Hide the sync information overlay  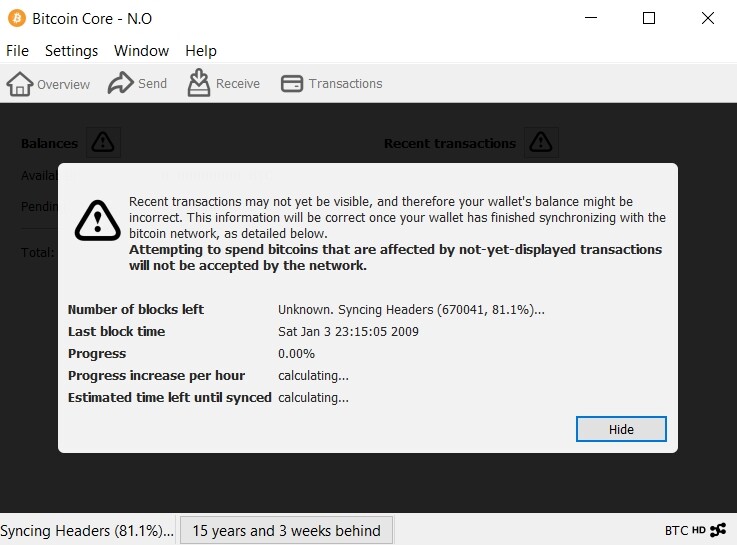(x=621, y=429)
